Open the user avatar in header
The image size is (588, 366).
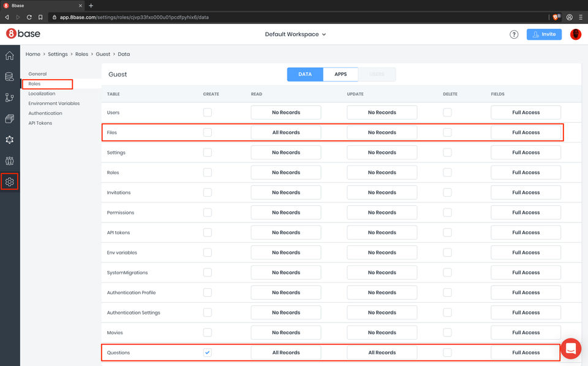click(x=576, y=34)
